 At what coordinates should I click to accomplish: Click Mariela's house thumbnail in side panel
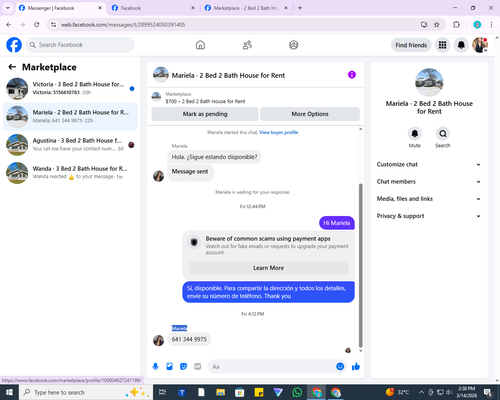click(x=429, y=82)
